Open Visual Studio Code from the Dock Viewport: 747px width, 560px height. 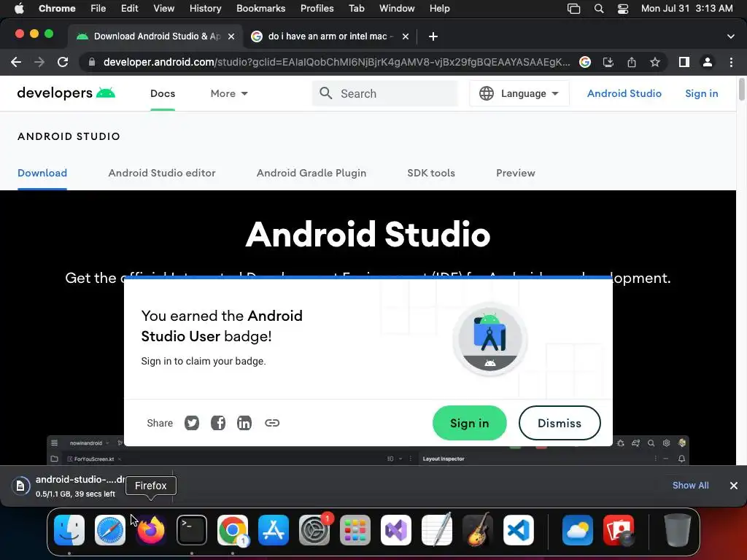[519, 530]
